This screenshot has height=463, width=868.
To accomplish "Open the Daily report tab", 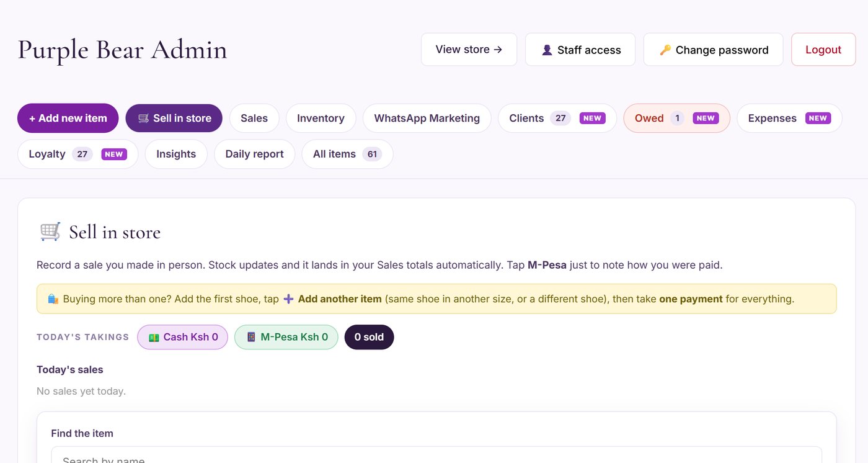I will click(254, 154).
